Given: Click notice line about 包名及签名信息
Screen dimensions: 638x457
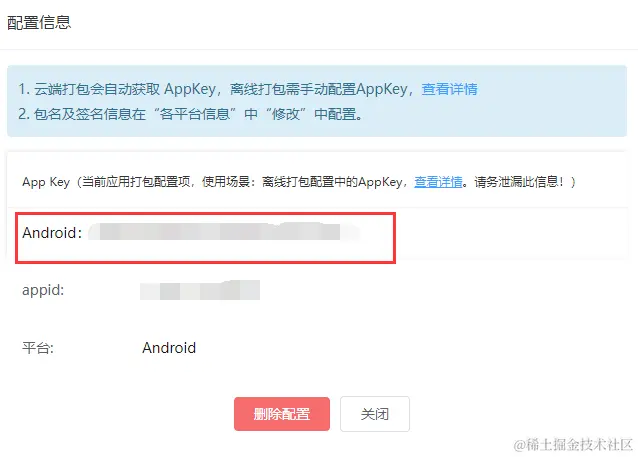Looking at the screenshot, I should (190, 114).
